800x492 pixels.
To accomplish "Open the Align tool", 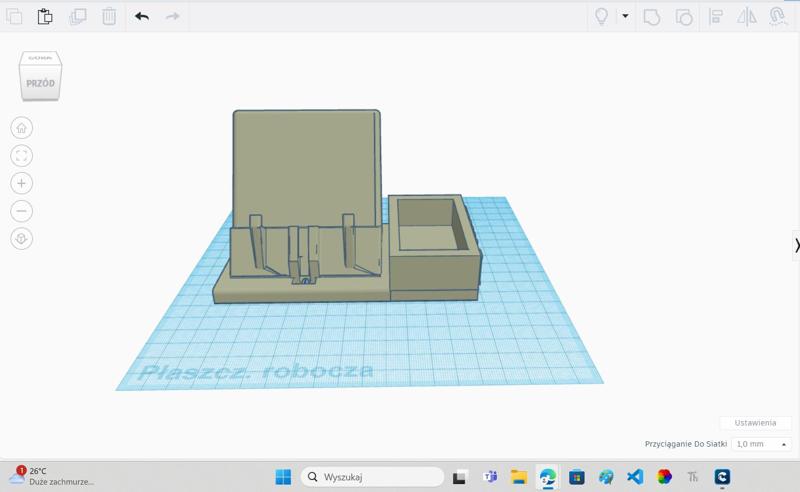I will coord(716,16).
